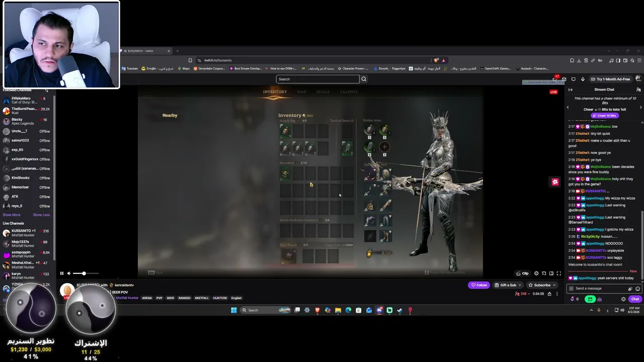Viewport: 644px width, 362px height.
Task: Open the Maps bookmark
Action: [184, 68]
